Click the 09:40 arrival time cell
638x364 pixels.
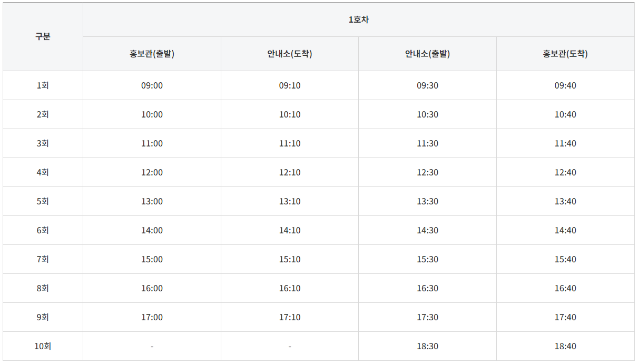566,85
